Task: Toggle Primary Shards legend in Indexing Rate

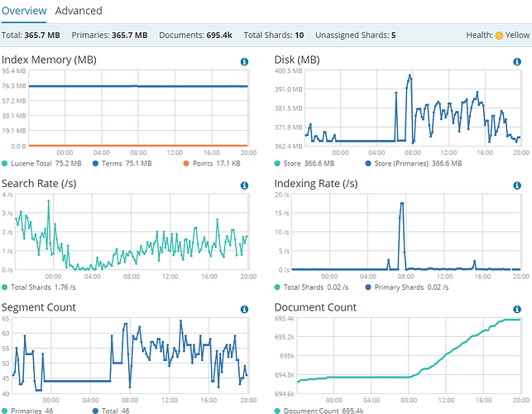Action: pyautogui.click(x=407, y=287)
